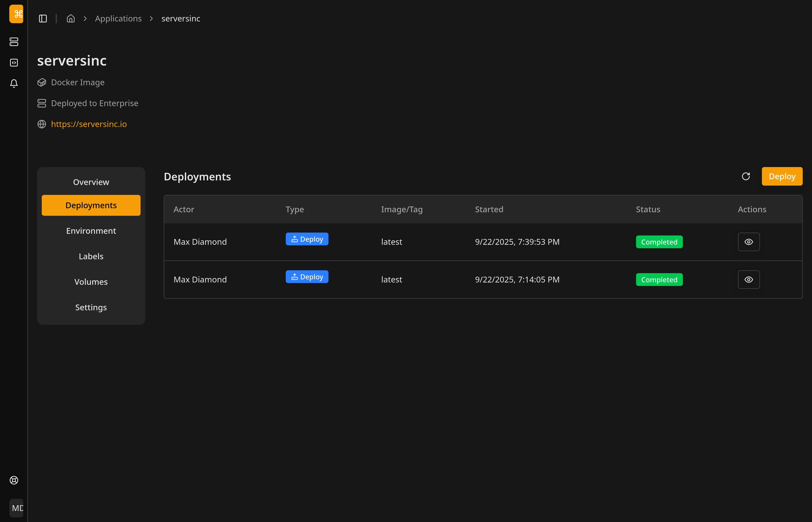Click the orange Deploy button
Image resolution: width=812 pixels, height=522 pixels.
[782, 176]
